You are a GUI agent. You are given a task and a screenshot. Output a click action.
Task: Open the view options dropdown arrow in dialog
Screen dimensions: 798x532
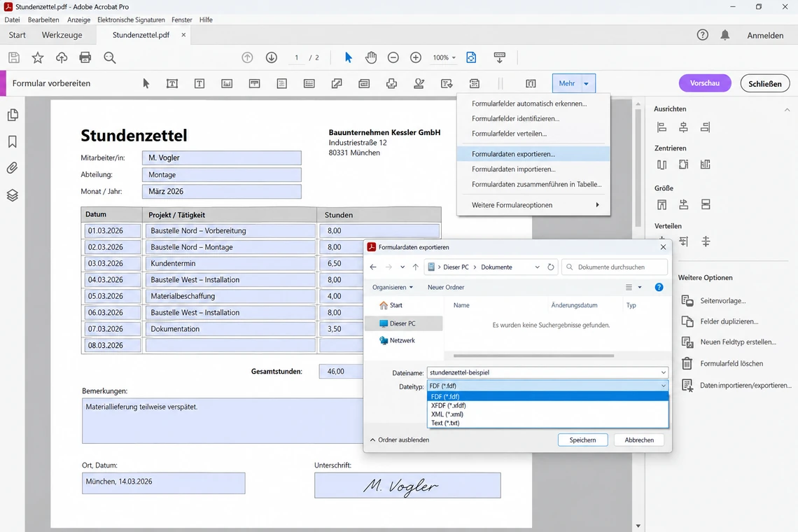(x=640, y=287)
